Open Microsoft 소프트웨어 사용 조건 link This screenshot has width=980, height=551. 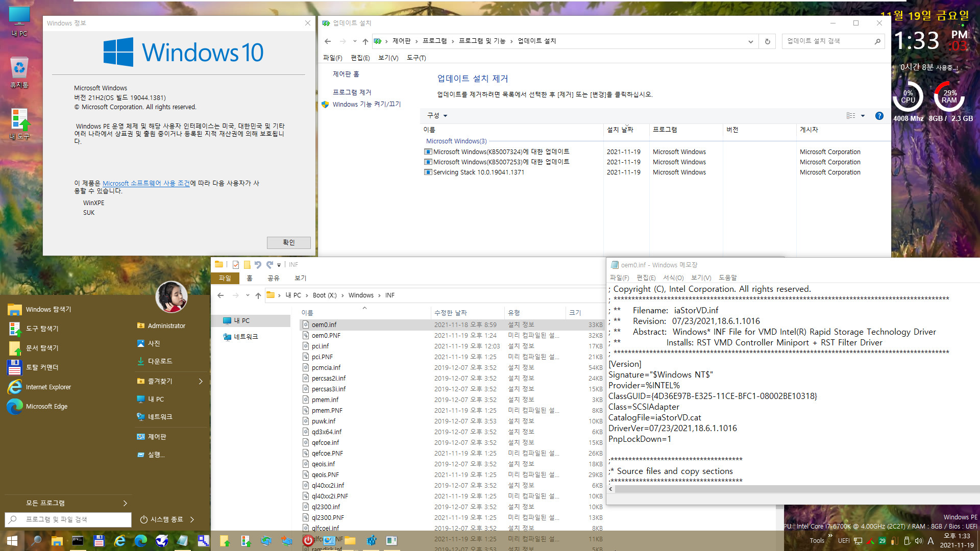146,183
